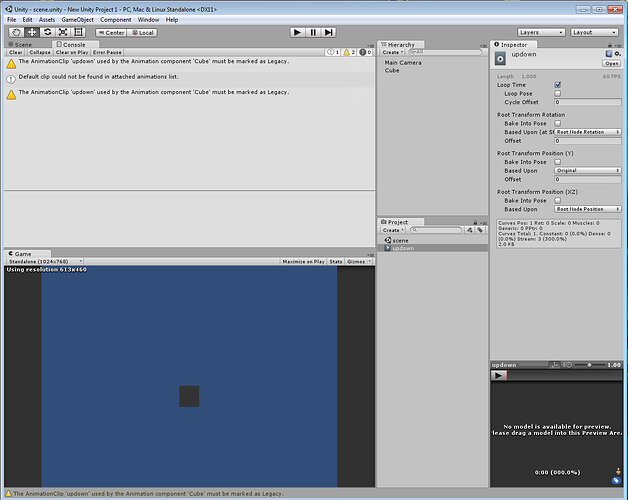Play the updown clip in preview panel
628x500 pixels.
499,375
